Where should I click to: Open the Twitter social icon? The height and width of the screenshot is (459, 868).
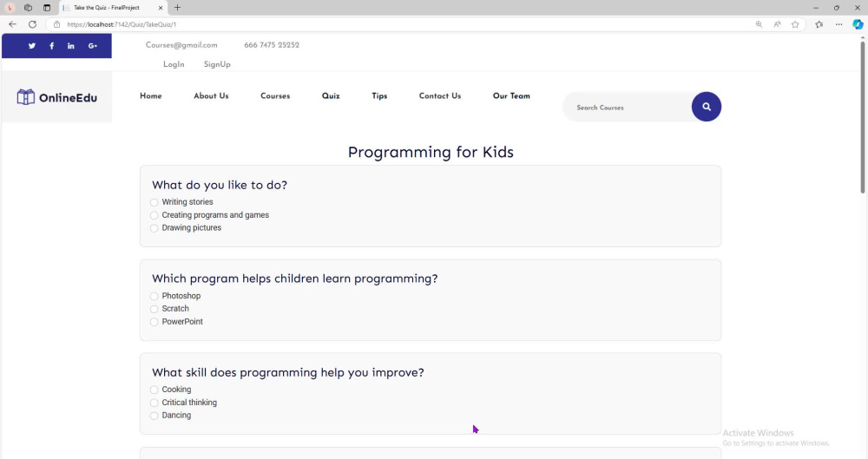(32, 46)
